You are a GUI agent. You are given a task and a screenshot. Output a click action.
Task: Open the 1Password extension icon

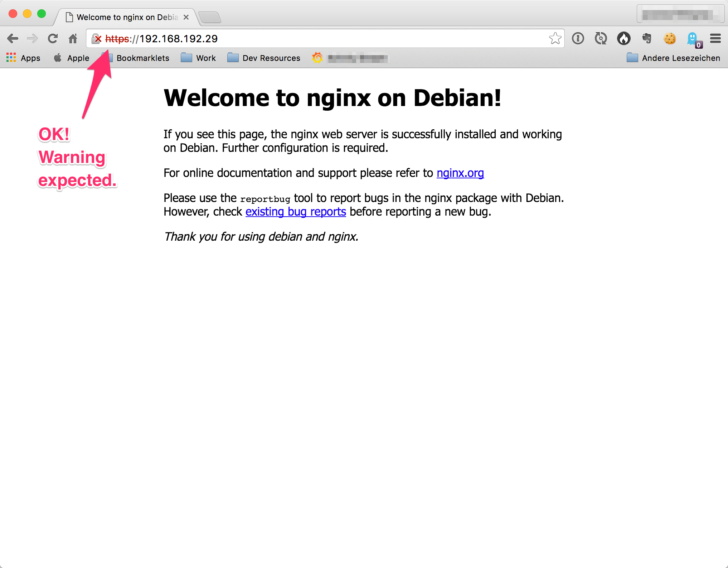click(x=578, y=38)
